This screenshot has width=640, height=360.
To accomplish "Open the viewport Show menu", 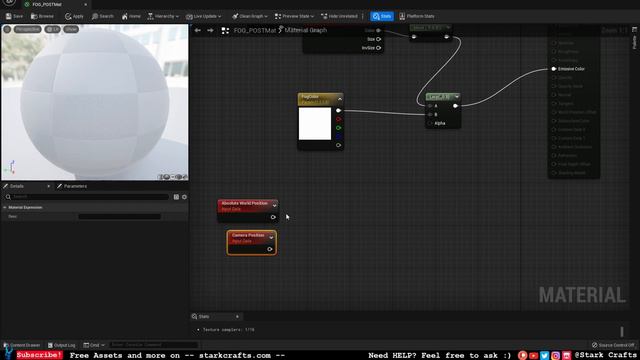I will pos(71,29).
